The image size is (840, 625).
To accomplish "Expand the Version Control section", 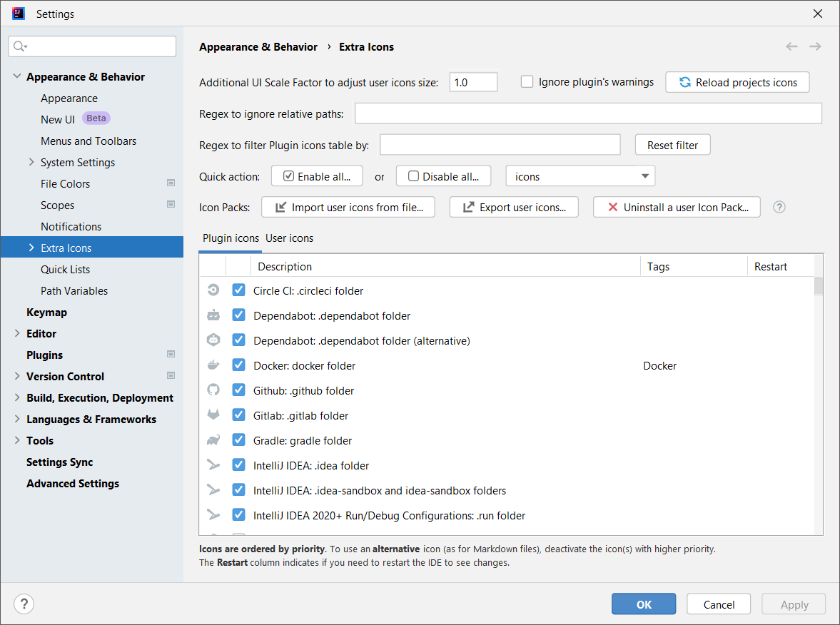I will (x=16, y=376).
